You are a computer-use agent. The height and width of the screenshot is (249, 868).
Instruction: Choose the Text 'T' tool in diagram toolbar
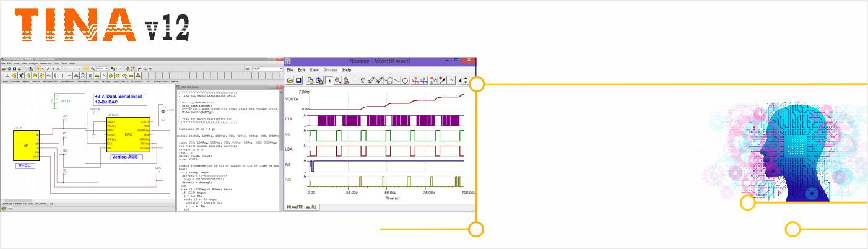pos(363,81)
